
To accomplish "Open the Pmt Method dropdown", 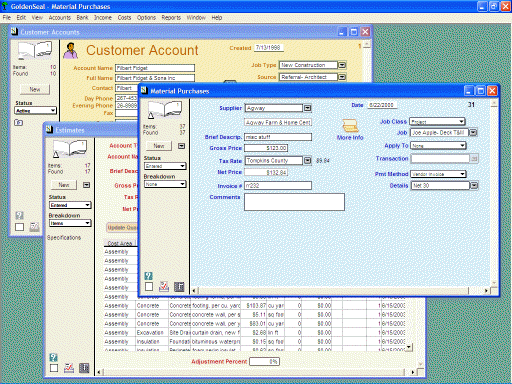I will point(438,174).
